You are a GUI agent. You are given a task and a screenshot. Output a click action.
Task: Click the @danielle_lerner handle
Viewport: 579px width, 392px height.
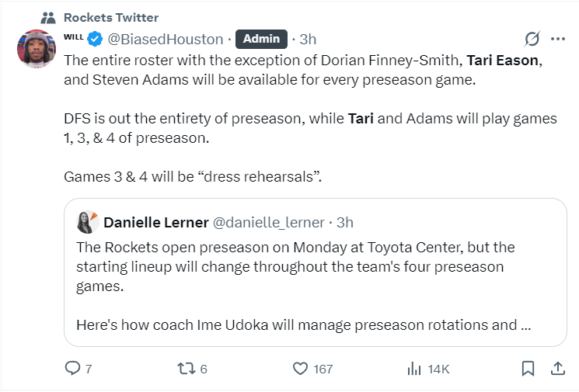268,223
